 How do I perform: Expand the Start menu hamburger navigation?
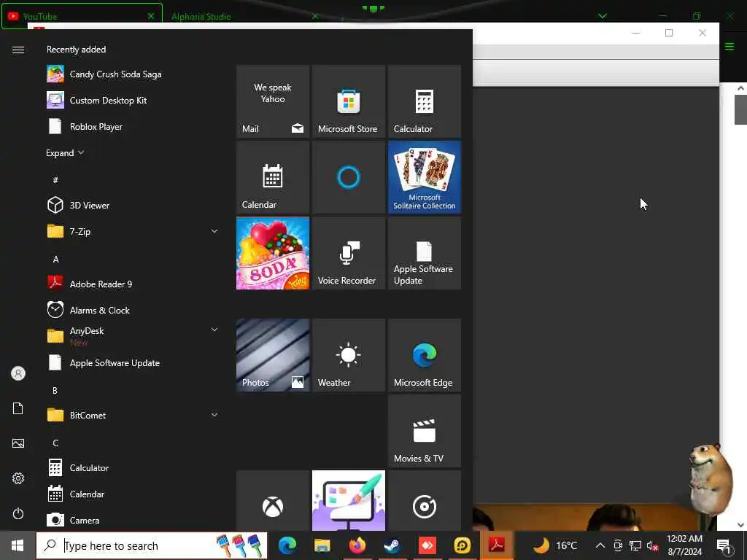(18, 50)
